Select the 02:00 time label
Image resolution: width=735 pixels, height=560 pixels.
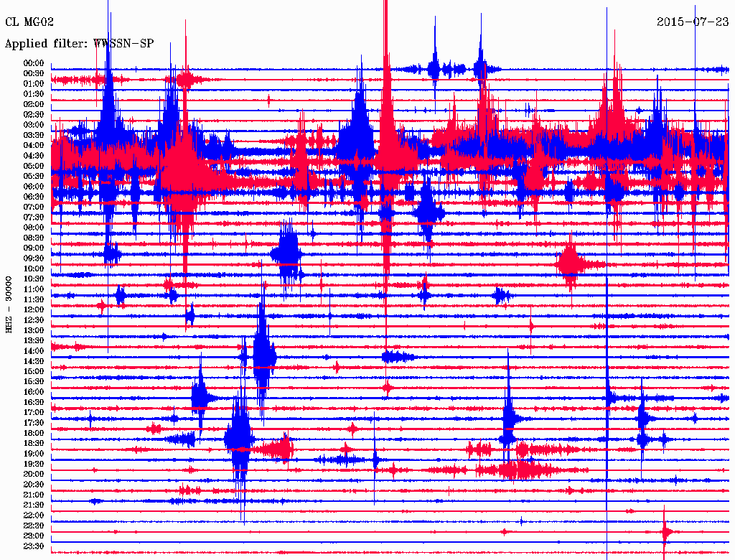(34, 104)
